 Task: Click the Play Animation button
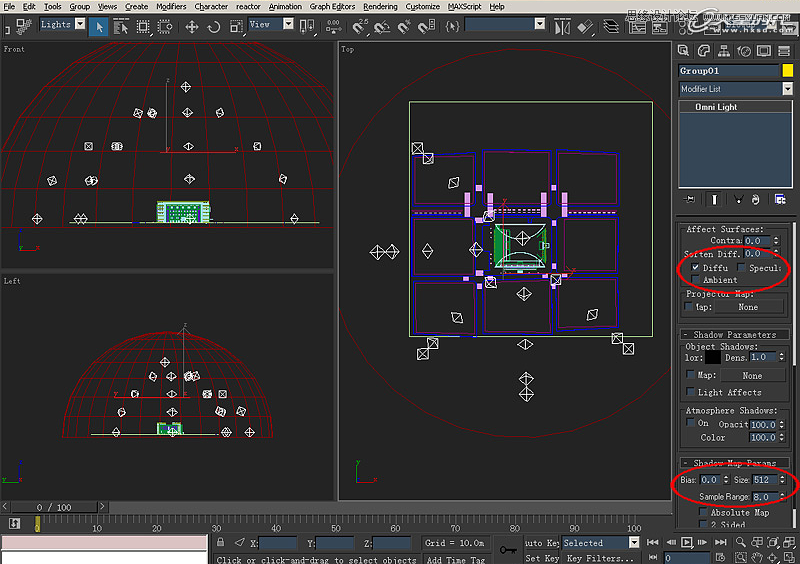[688, 543]
